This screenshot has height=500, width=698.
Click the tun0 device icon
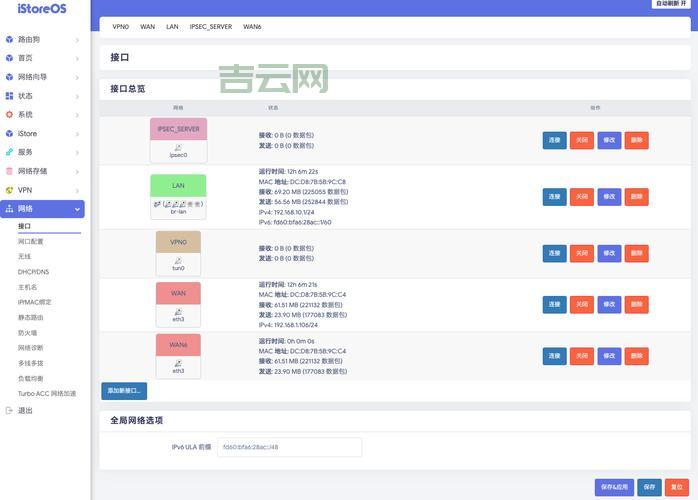coord(178,260)
